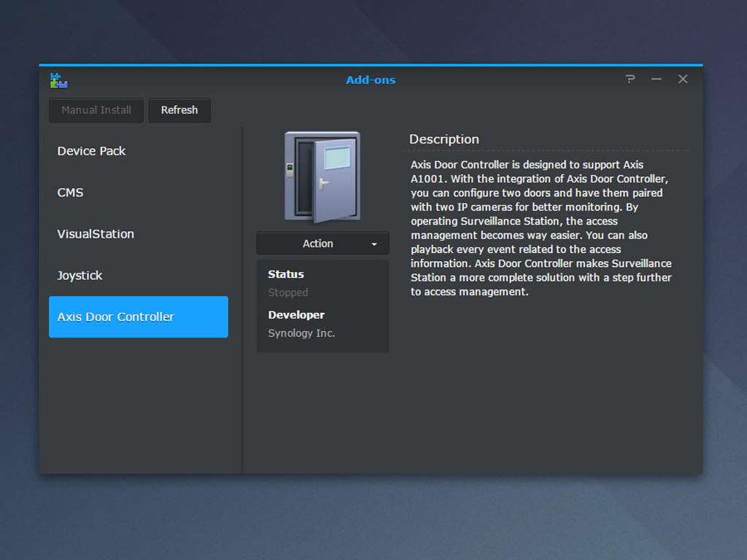This screenshot has width=747, height=560.
Task: Close the Add-ons window
Action: pyautogui.click(x=683, y=79)
